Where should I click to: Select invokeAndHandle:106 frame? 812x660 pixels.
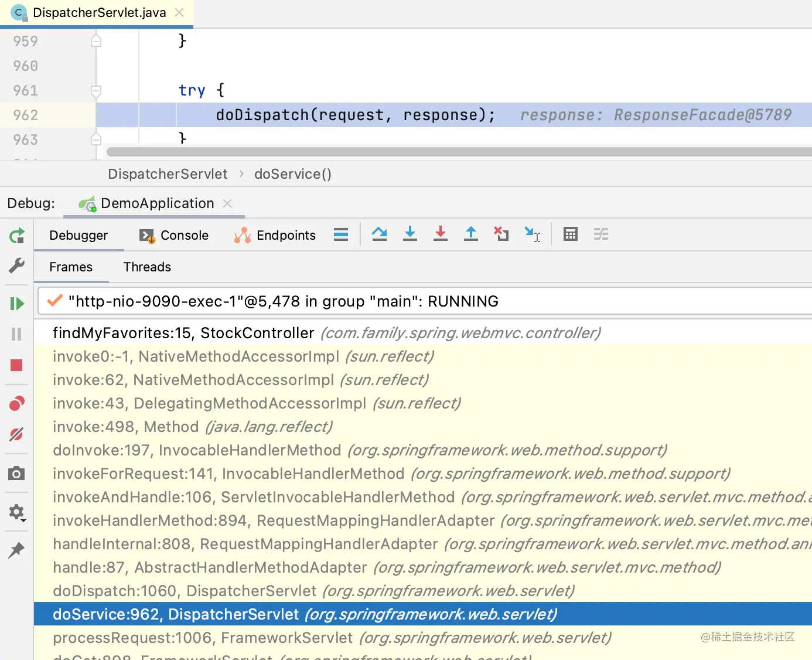pos(423,497)
